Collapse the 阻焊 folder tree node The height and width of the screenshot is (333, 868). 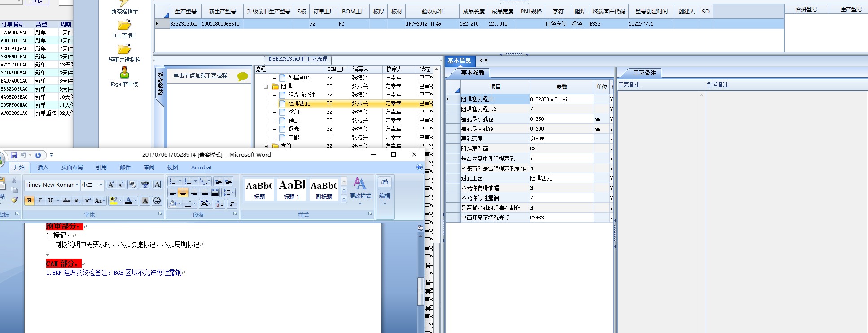click(266, 87)
